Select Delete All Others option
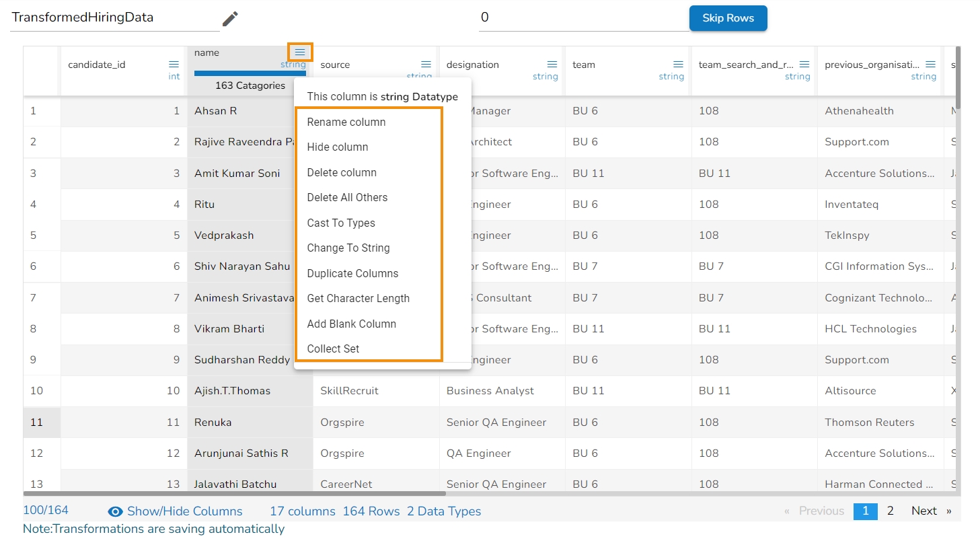980x545 pixels. (347, 198)
